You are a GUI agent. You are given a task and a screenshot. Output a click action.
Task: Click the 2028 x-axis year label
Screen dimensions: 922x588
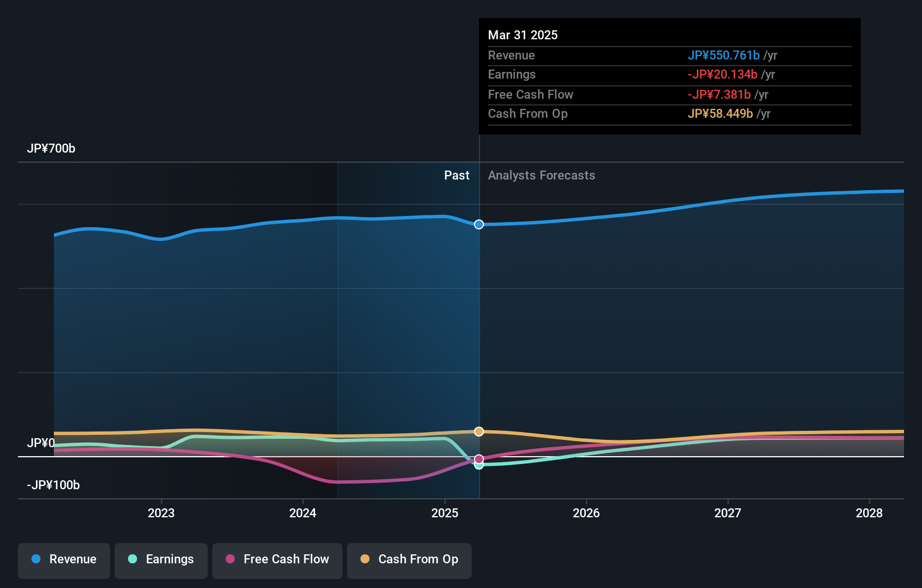[869, 513]
